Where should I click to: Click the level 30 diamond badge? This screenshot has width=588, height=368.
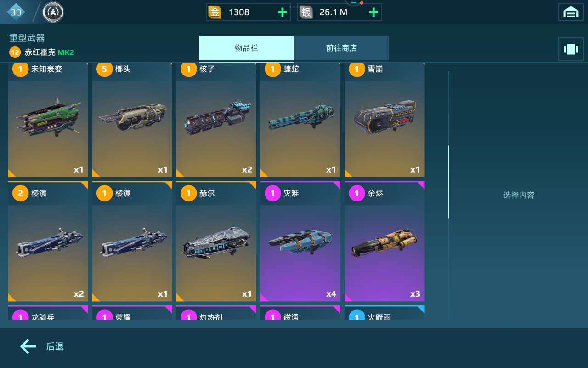coord(16,12)
